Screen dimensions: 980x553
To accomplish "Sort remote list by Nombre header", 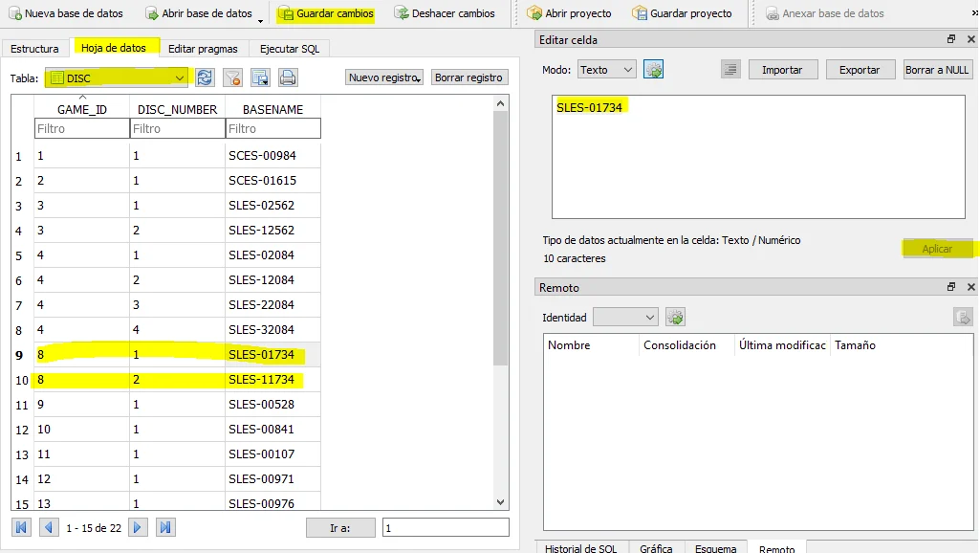I will [x=591, y=345].
